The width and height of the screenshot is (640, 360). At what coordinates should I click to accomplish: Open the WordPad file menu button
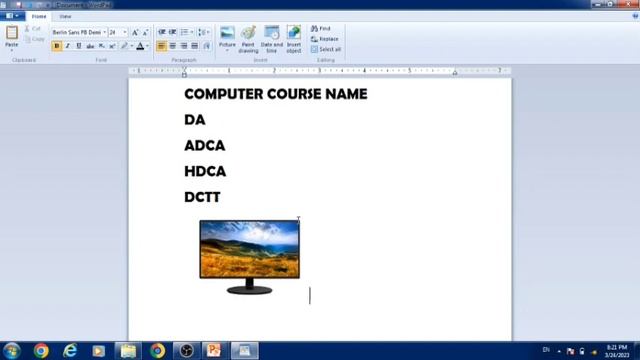[x=12, y=16]
